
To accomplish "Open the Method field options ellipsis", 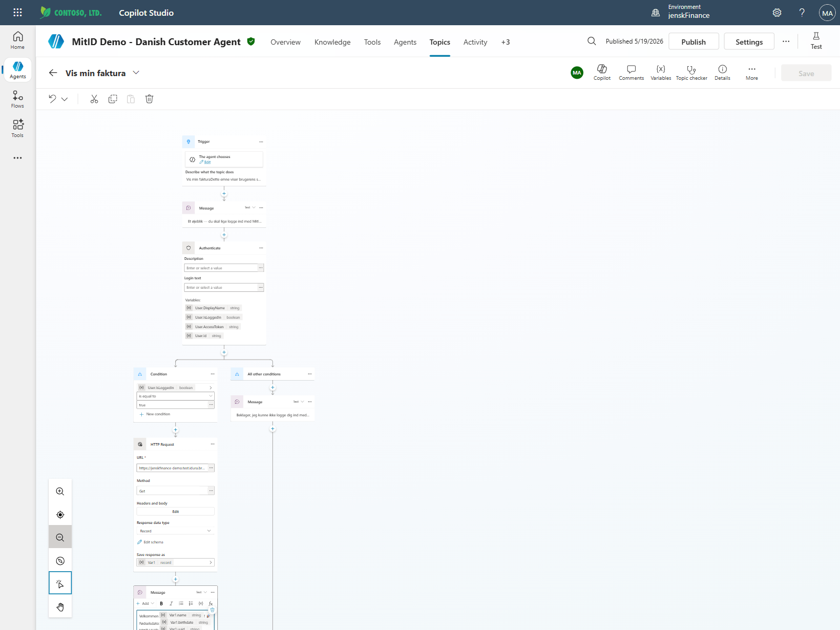I will click(x=211, y=491).
